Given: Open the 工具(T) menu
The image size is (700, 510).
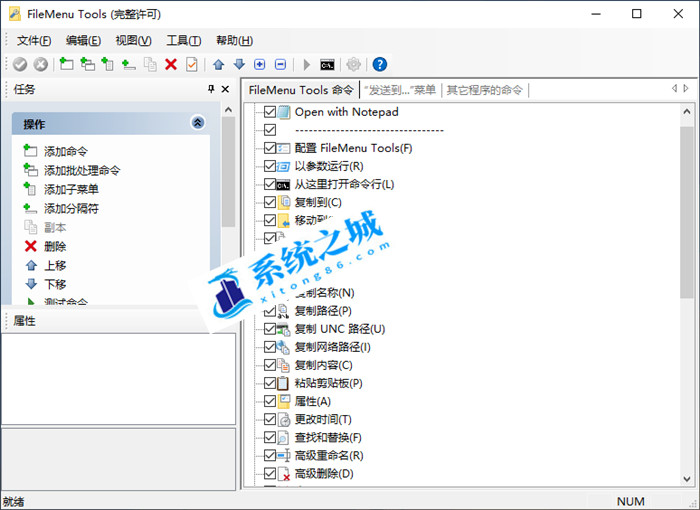Looking at the screenshot, I should 183,41.
